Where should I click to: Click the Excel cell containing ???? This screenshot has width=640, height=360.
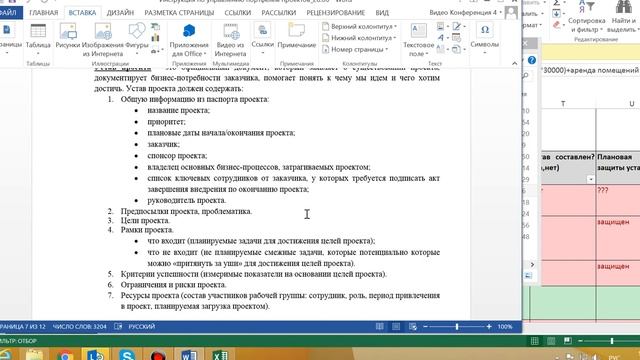pyautogui.click(x=618, y=200)
